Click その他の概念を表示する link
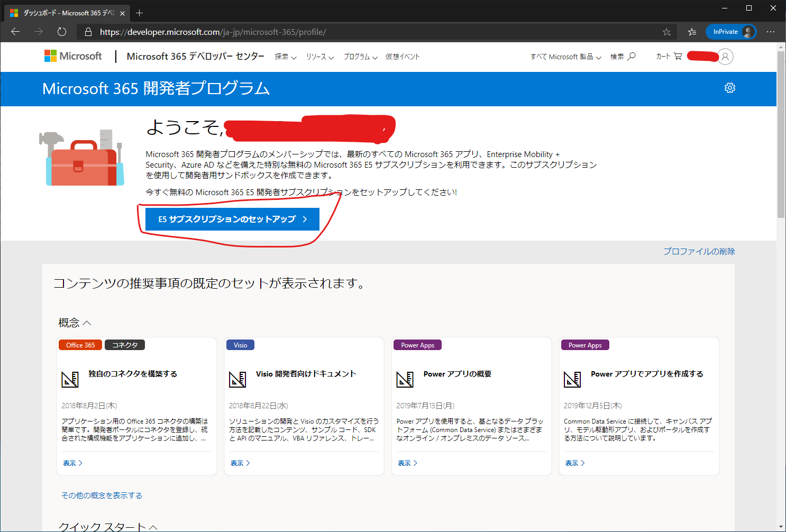786x532 pixels. pyautogui.click(x=102, y=496)
